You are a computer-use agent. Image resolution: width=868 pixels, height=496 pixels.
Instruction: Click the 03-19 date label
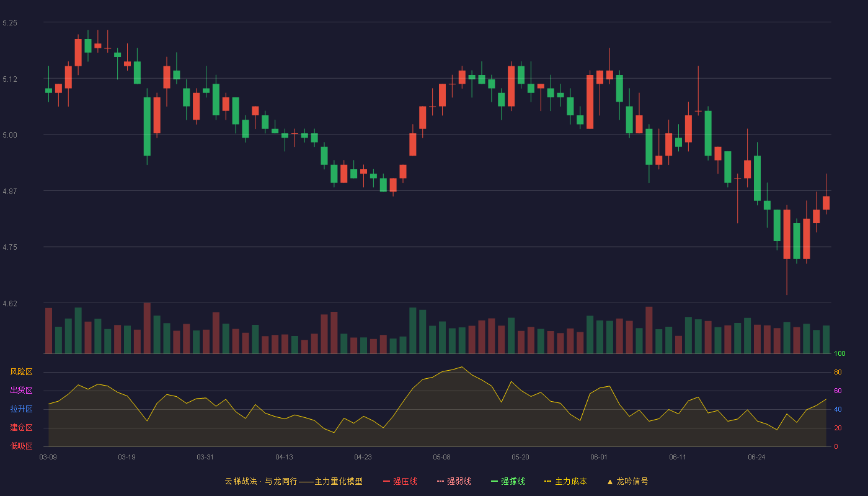[126, 457]
